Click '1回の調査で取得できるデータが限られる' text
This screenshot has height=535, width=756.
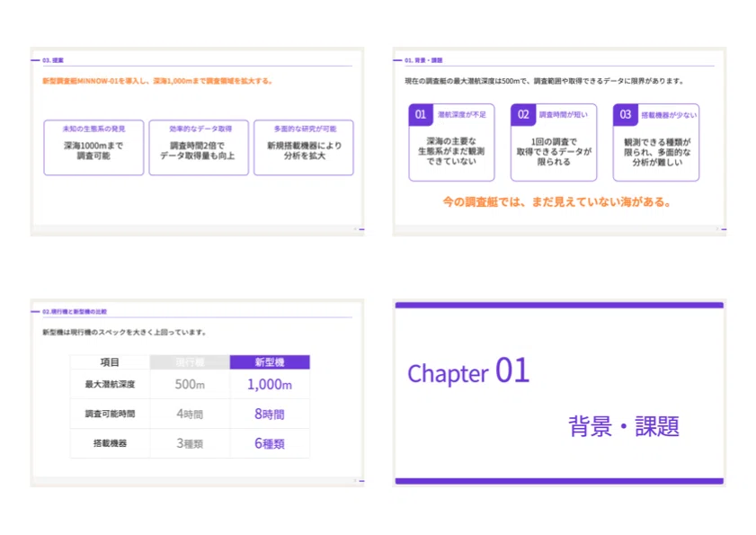click(554, 151)
